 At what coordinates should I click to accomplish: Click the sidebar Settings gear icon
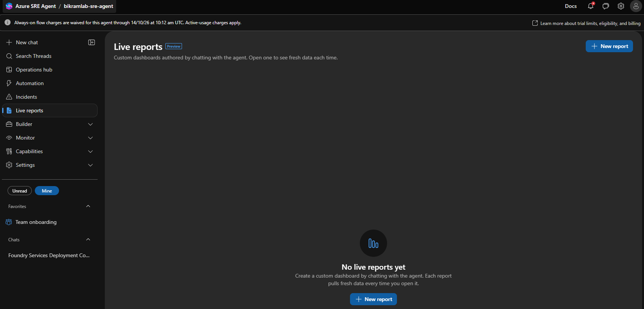(9, 165)
